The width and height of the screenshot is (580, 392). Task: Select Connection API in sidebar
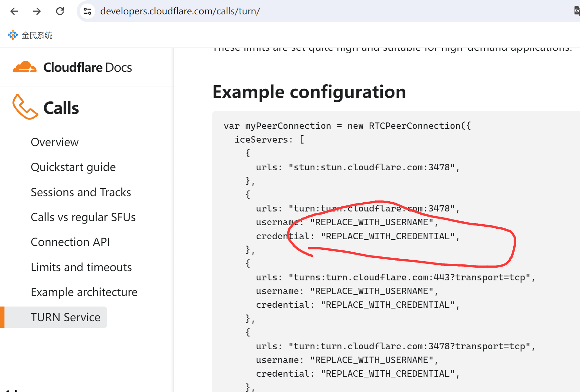point(70,242)
